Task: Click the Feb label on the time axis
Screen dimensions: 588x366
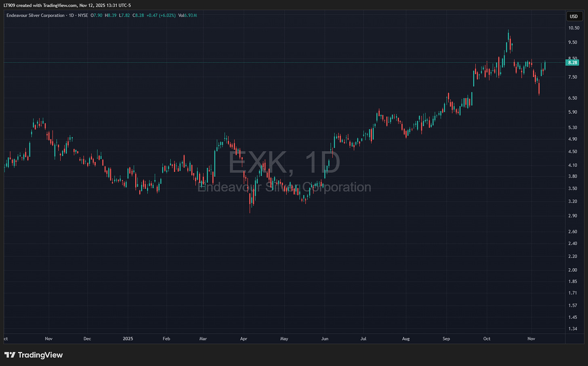Action: pyautogui.click(x=166, y=339)
